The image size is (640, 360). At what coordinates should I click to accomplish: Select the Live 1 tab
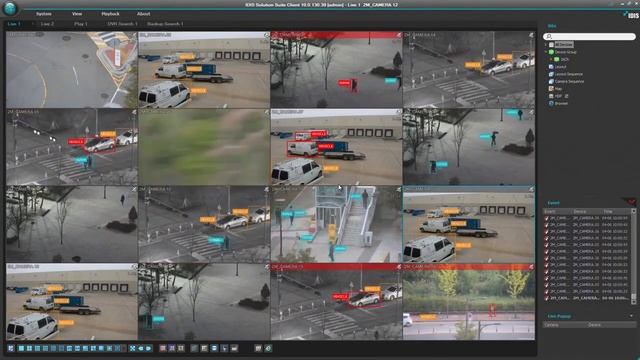point(14,24)
